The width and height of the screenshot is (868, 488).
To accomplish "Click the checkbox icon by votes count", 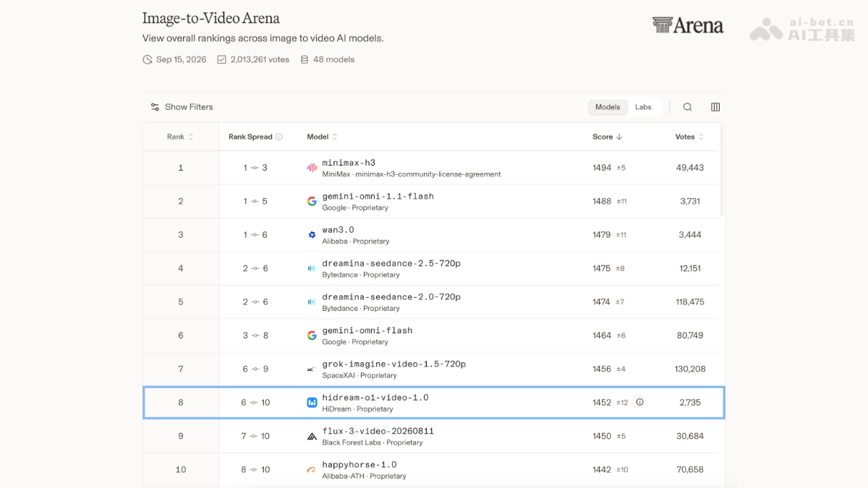I will (221, 59).
